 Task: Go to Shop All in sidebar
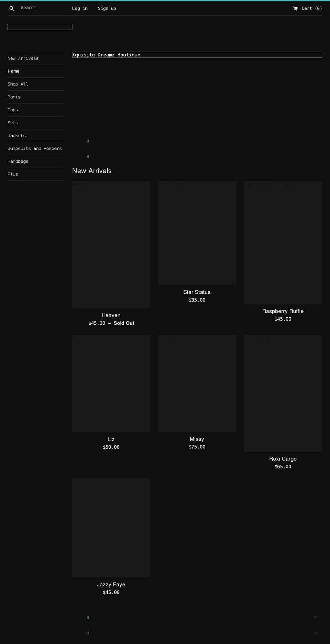(18, 84)
